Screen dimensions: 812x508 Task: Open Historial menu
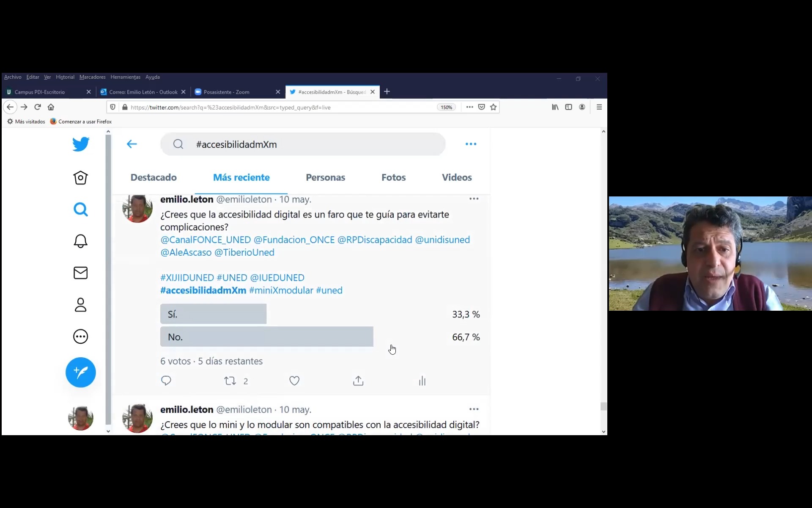65,77
